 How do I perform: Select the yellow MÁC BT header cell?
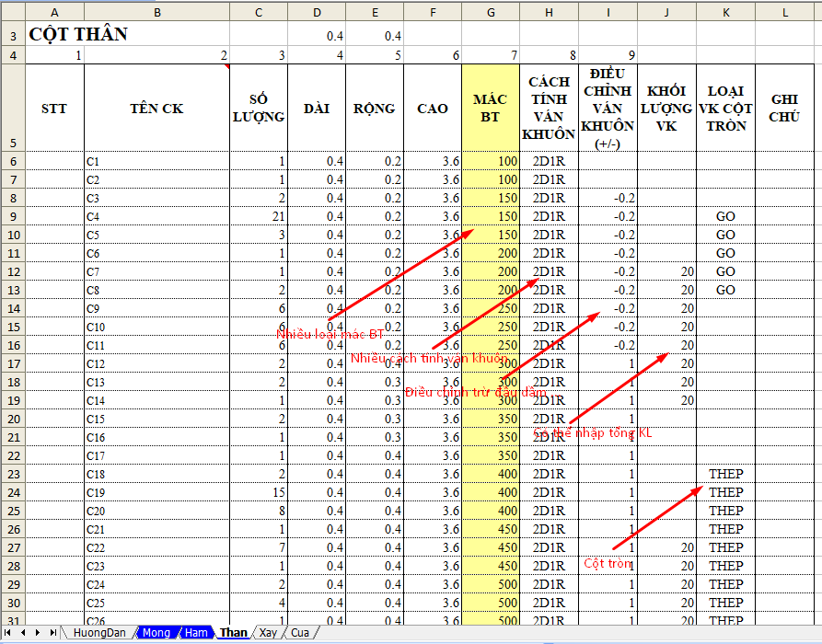coord(490,108)
